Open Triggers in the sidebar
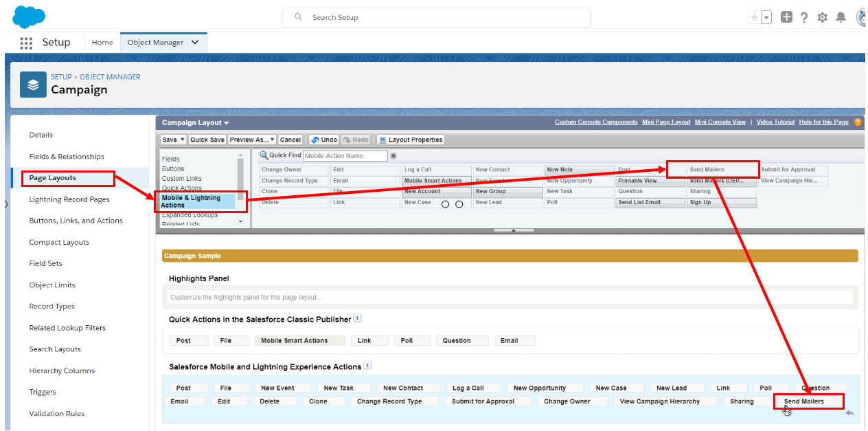 click(x=43, y=392)
